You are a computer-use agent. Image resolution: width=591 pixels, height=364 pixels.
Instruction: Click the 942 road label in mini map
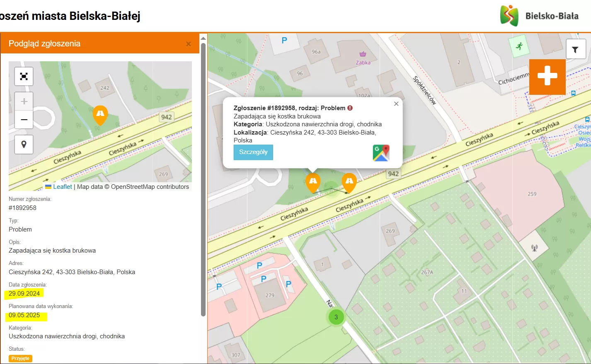pyautogui.click(x=167, y=117)
